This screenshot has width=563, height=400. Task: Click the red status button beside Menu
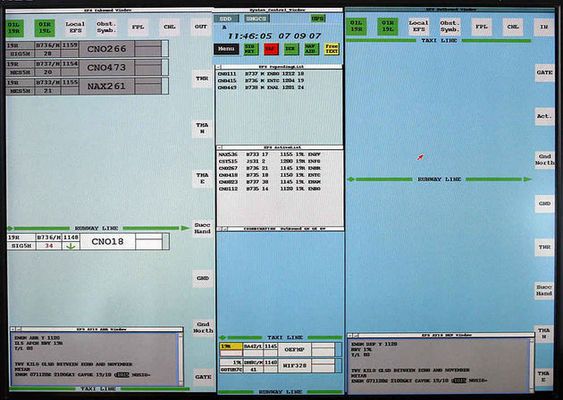tap(271, 49)
